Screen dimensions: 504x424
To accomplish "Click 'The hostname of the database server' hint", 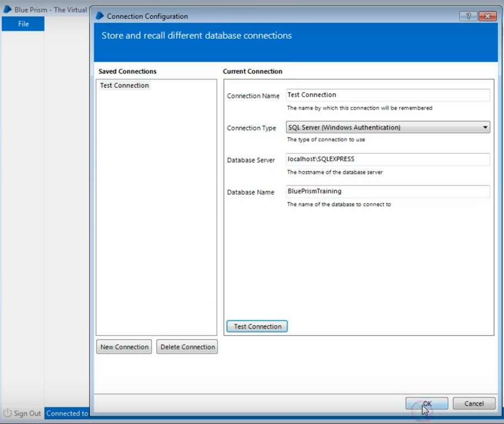I will pyautogui.click(x=335, y=172).
